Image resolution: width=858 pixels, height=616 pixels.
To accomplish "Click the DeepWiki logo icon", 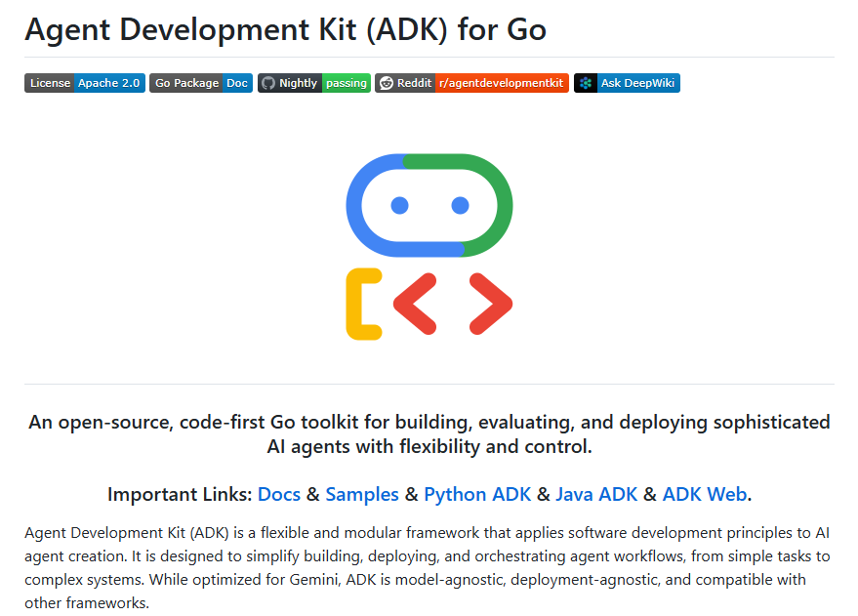I will click(x=586, y=83).
